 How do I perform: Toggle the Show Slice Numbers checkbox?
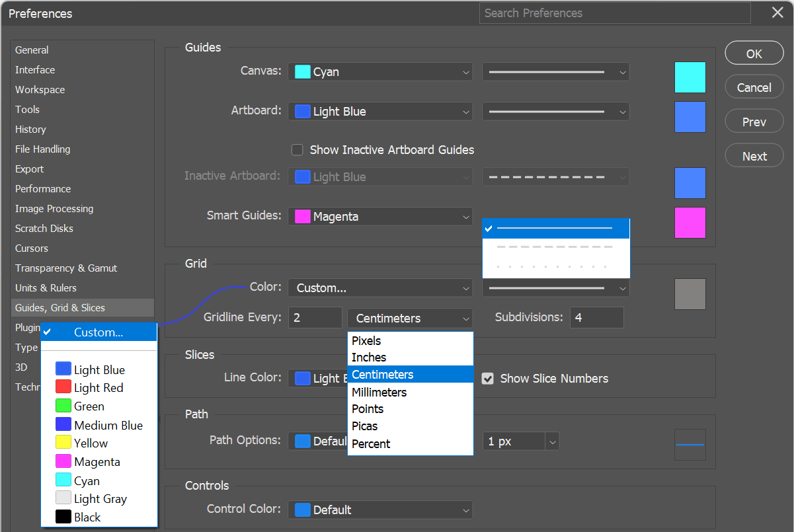[488, 379]
